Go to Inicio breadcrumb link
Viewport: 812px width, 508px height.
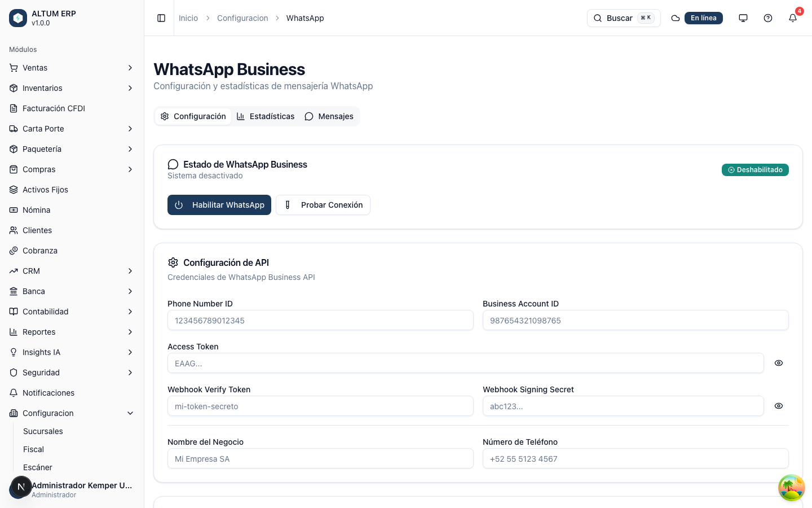click(x=188, y=18)
